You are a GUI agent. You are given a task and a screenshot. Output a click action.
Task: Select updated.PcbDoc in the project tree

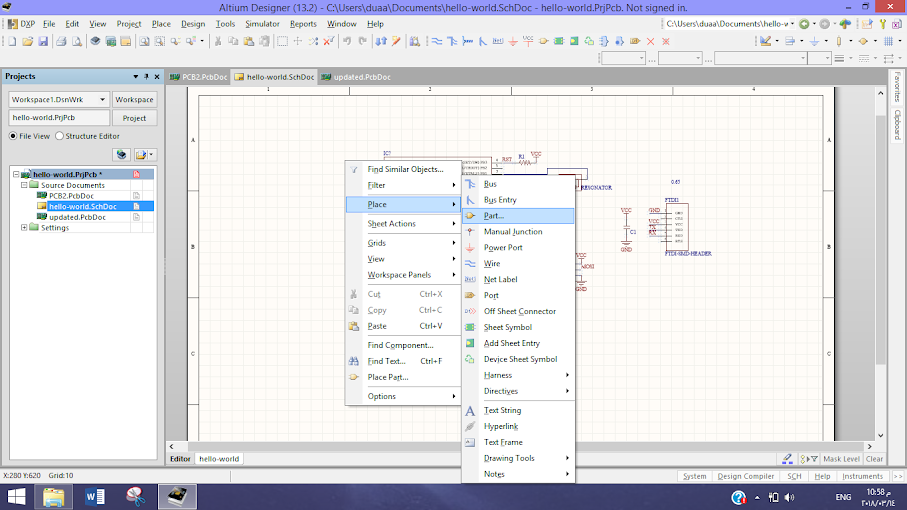tap(78, 217)
